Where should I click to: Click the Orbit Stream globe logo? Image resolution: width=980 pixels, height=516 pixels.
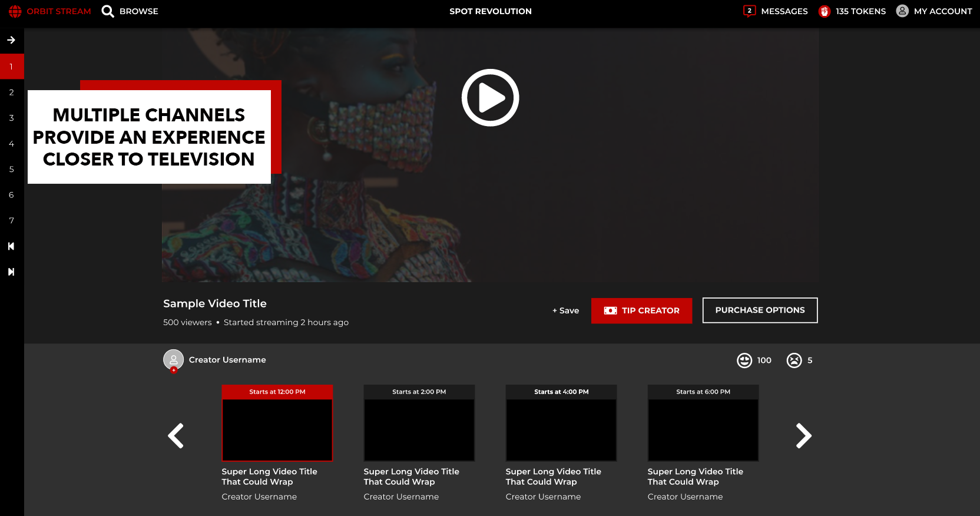15,11
